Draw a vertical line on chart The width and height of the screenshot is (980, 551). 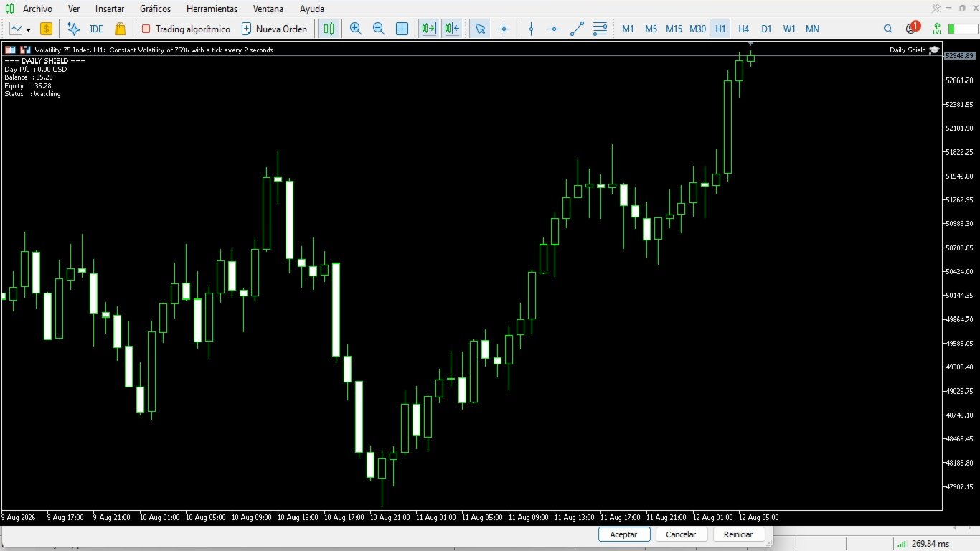click(531, 29)
